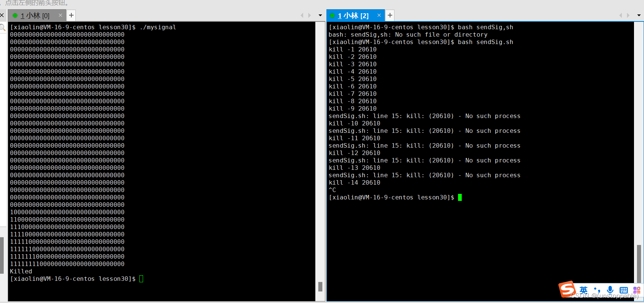
Task: Click the Sogou microphone voice input icon
Action: (610, 290)
